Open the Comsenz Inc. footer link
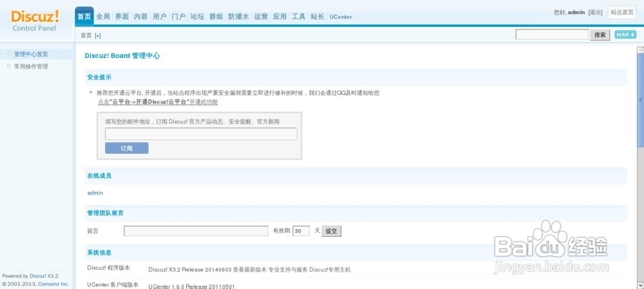This screenshot has width=644, height=289. pos(53,284)
